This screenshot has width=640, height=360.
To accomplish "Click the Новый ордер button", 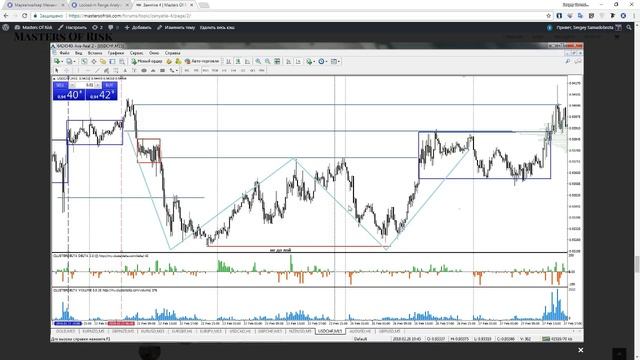I will point(147,61).
